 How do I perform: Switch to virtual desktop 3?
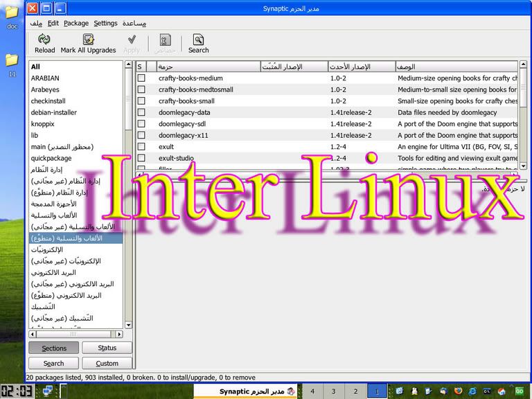334,391
